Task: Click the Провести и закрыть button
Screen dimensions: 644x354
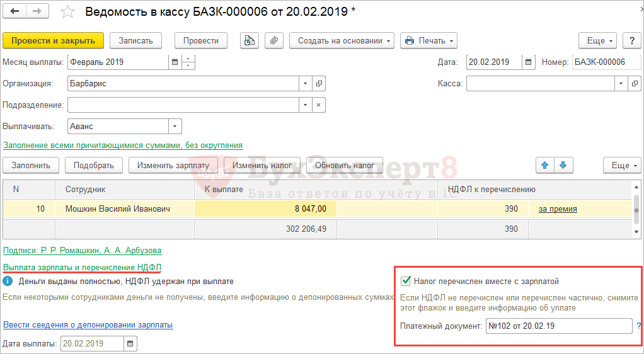Action: 53,40
